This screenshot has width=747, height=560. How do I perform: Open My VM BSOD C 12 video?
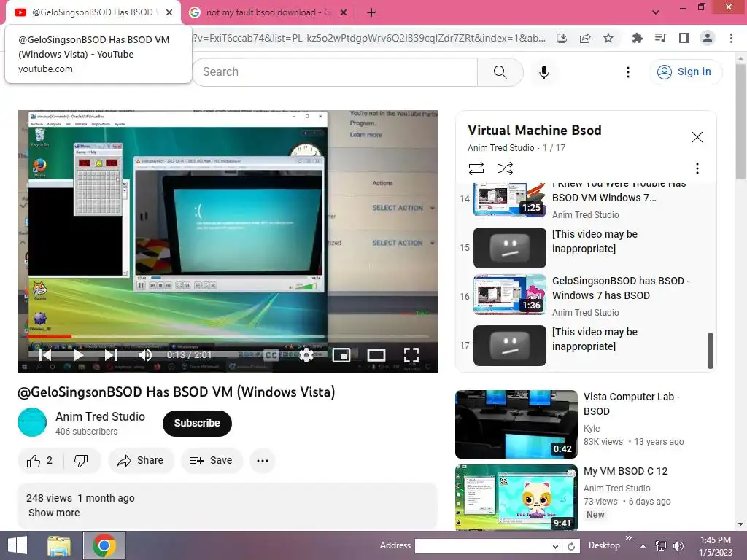coord(585,497)
